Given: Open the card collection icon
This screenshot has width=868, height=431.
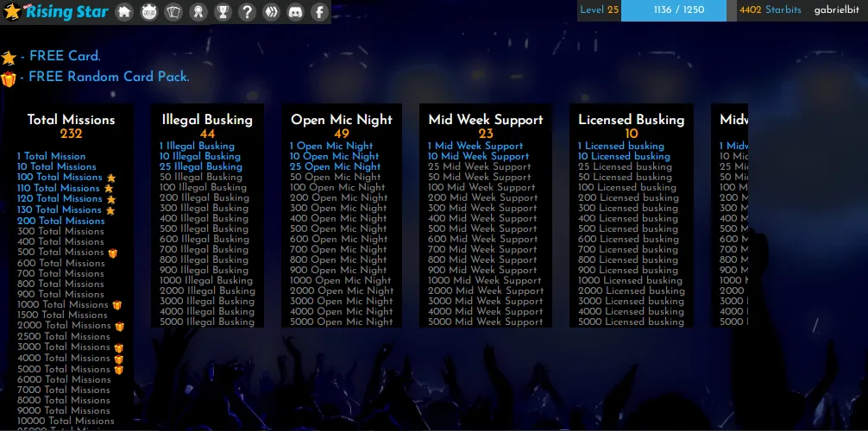Looking at the screenshot, I should 173,11.
